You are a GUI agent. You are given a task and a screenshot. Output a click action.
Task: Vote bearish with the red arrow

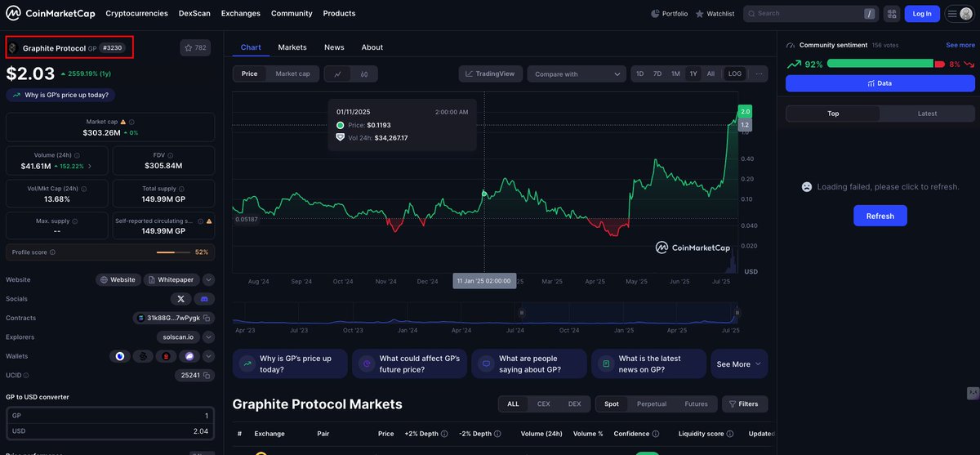tap(969, 64)
